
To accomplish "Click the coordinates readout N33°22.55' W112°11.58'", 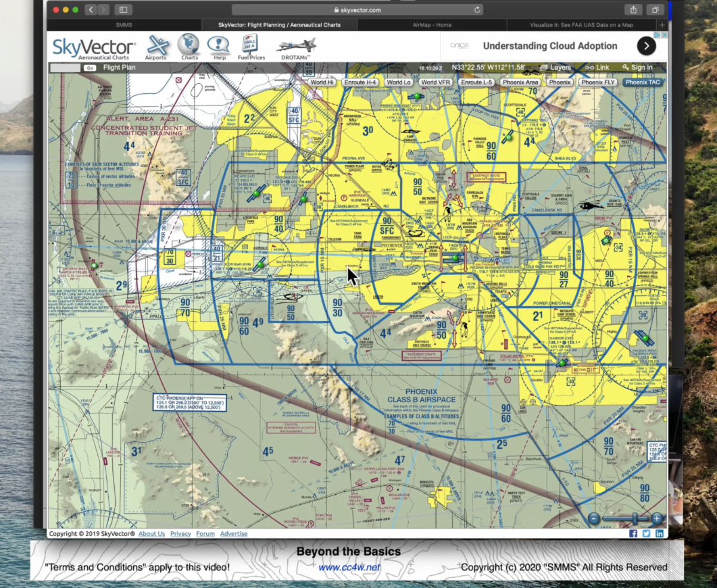I will [489, 68].
